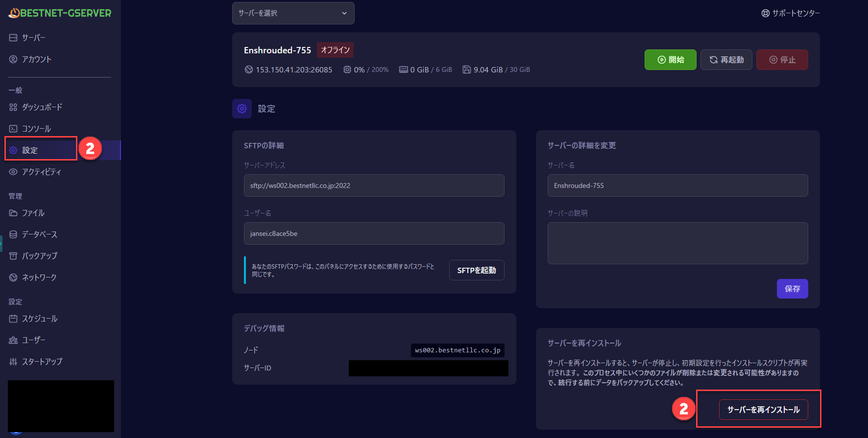Open Network via the globe icon
Image resolution: width=868 pixels, height=438 pixels.
13,277
